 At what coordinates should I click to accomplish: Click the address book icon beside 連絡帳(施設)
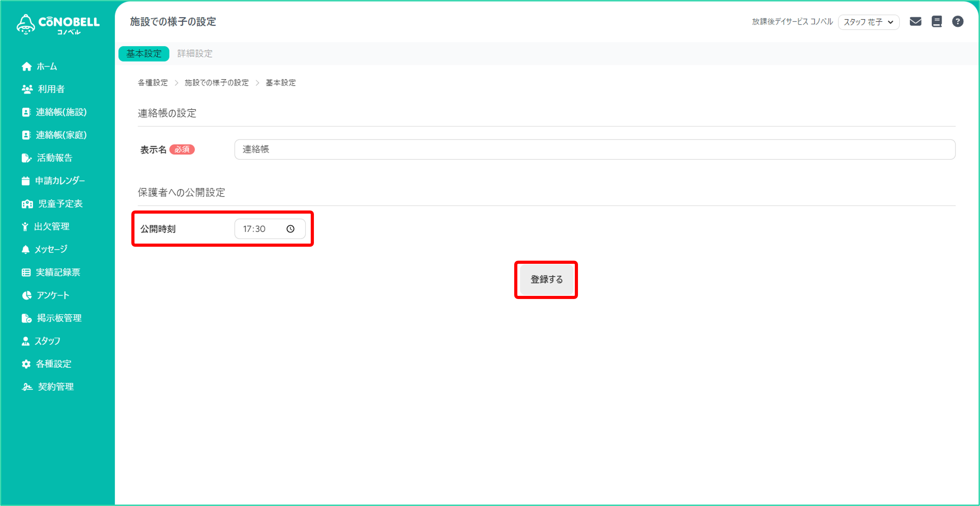(x=26, y=112)
